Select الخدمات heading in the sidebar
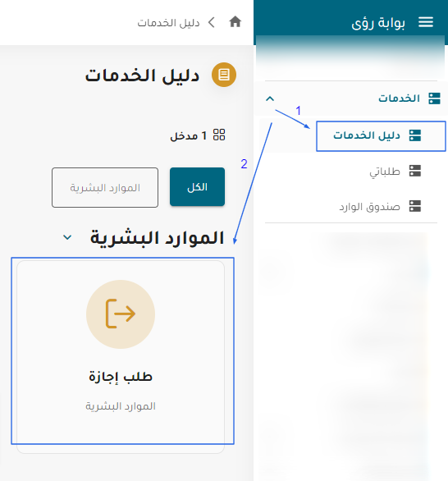This screenshot has height=481, width=448. tap(399, 98)
